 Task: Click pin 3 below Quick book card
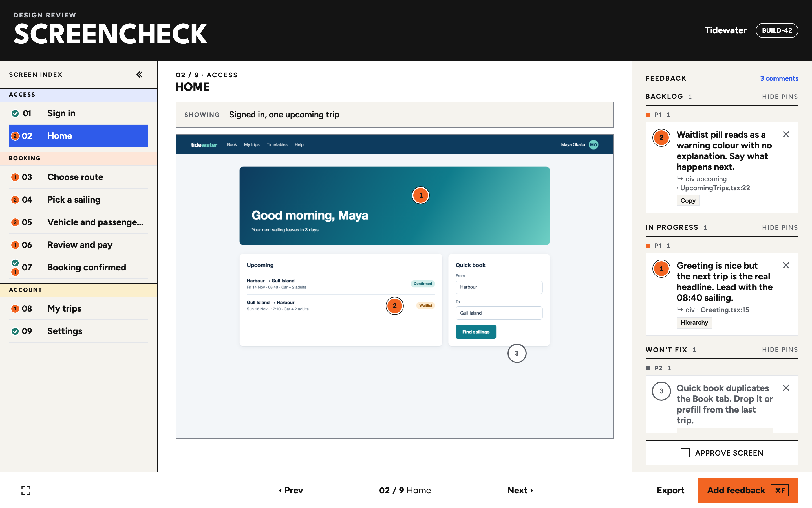coord(517,353)
